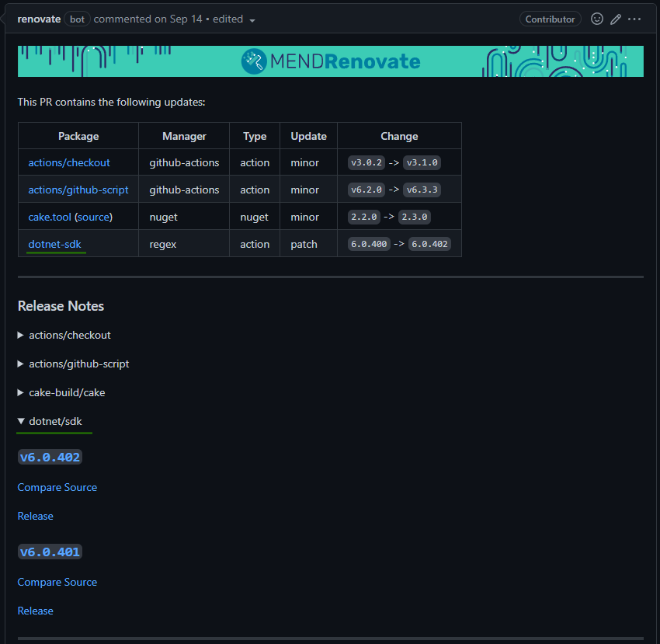Click github-actions manager in actions/checkout row
This screenshot has width=660, height=644.
coord(184,162)
